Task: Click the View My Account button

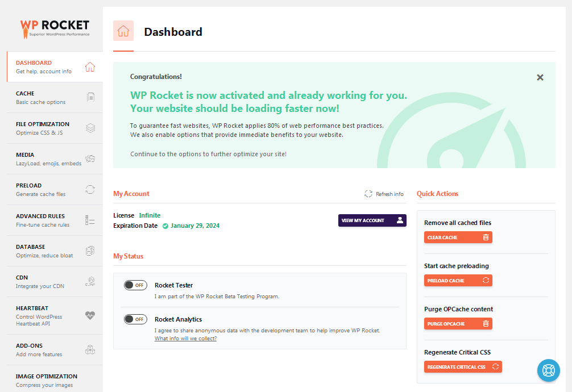Action: pos(372,220)
